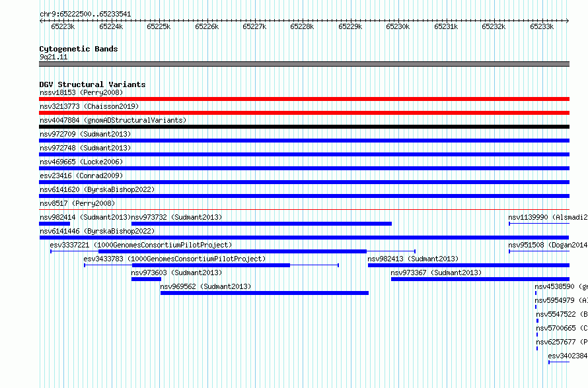Select the short blue bar of nsv973603

[146, 279]
